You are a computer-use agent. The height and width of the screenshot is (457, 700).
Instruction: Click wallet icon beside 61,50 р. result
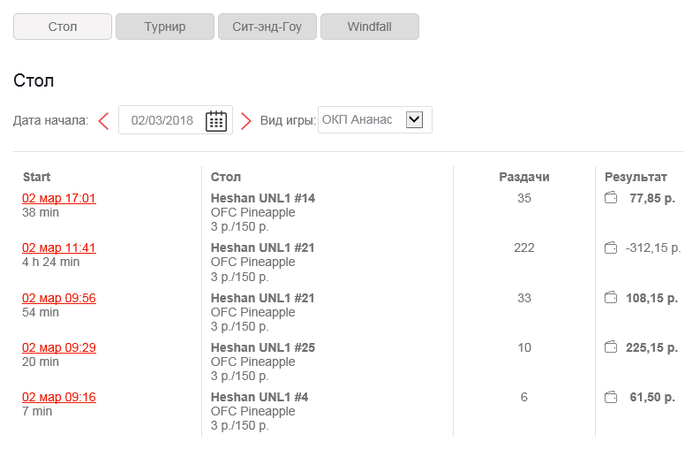tap(611, 397)
